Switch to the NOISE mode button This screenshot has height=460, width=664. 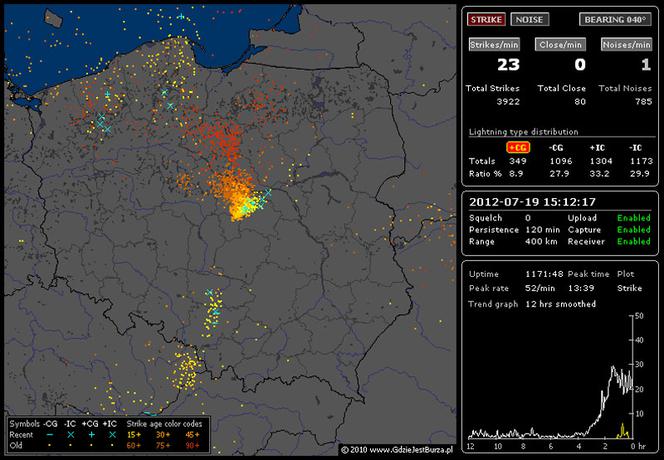(529, 19)
